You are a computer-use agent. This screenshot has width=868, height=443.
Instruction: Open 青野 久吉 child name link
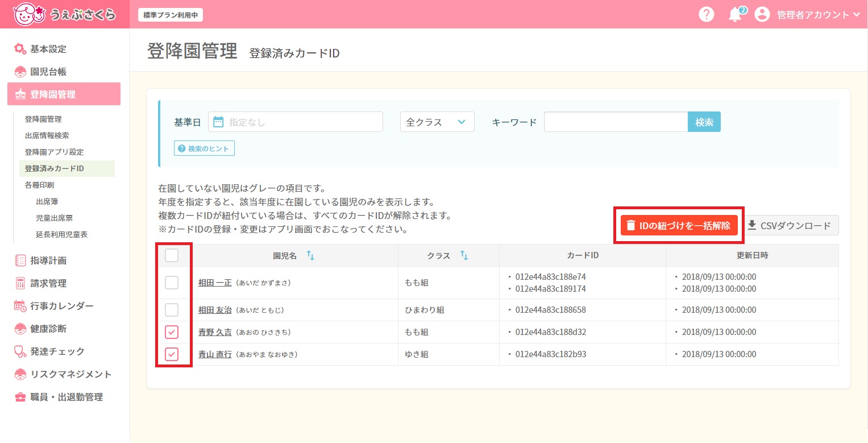click(x=215, y=332)
